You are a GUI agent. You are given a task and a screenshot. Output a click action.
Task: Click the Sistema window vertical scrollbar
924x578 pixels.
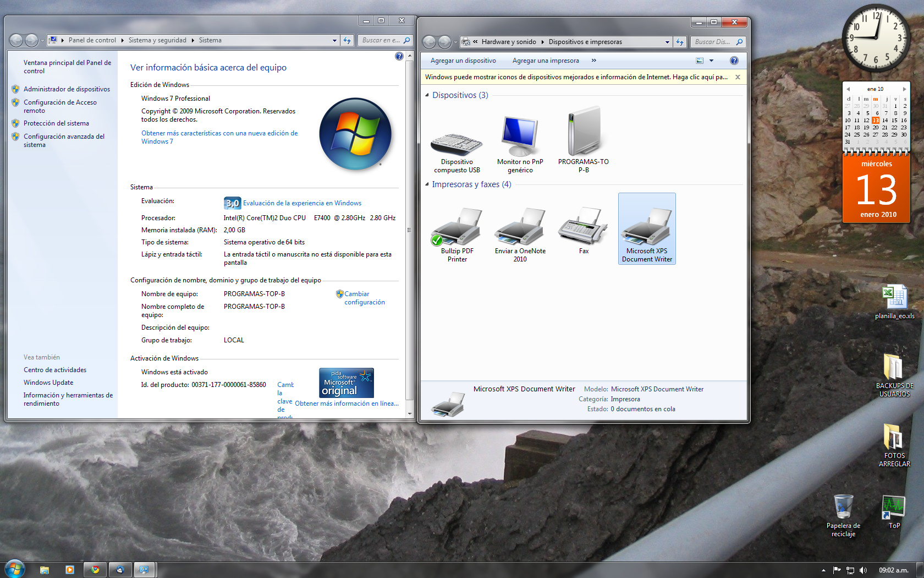pyautogui.click(x=409, y=231)
